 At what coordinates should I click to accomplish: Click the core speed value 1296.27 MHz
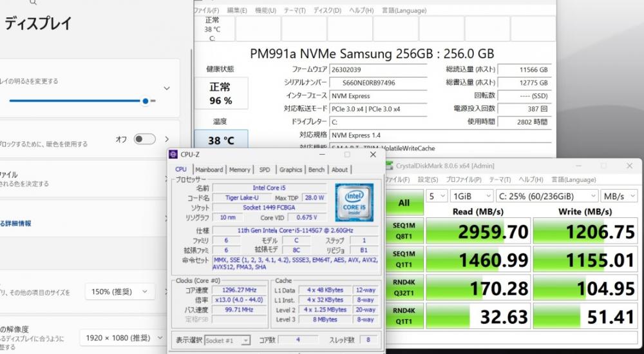pyautogui.click(x=238, y=290)
